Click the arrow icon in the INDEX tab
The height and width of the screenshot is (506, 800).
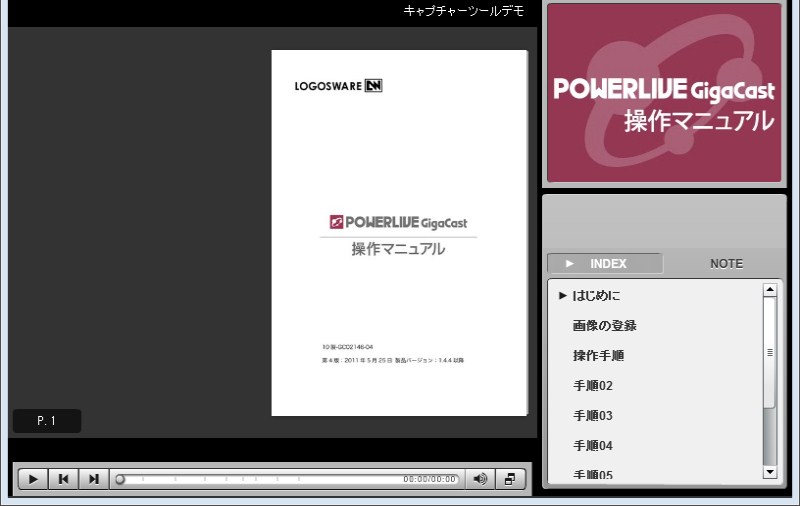pyautogui.click(x=570, y=264)
